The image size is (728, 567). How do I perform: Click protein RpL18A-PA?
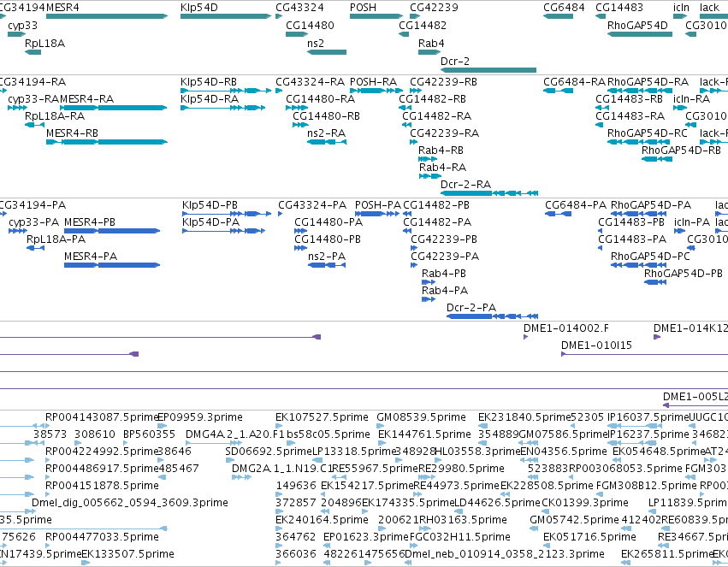tap(56, 239)
